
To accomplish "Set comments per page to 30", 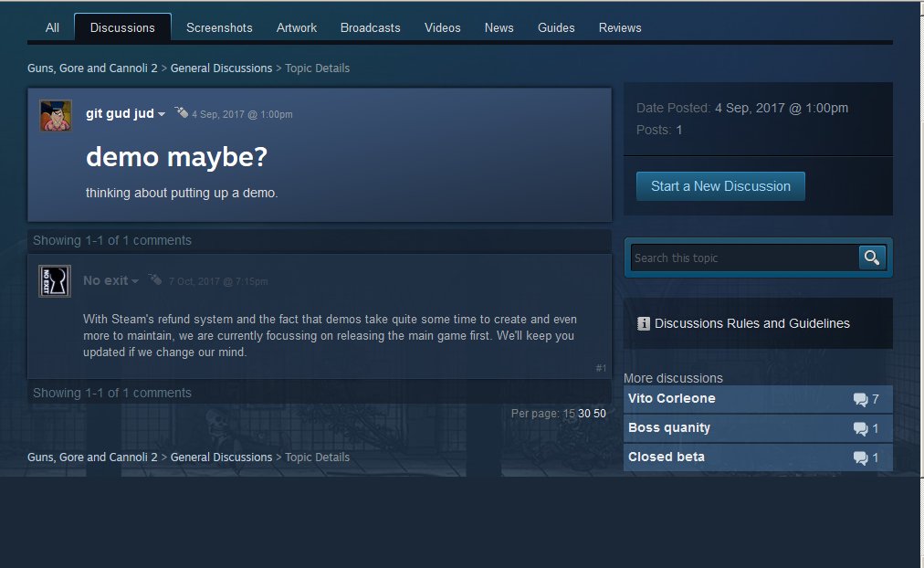I will tap(584, 414).
